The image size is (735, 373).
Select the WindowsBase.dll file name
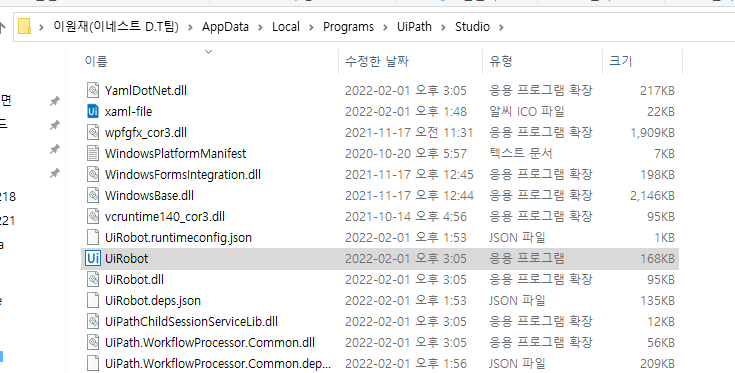[149, 195]
